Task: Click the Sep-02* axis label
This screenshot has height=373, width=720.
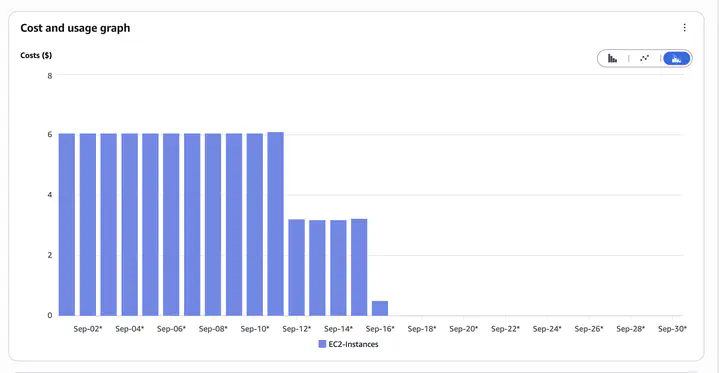Action: coord(88,329)
